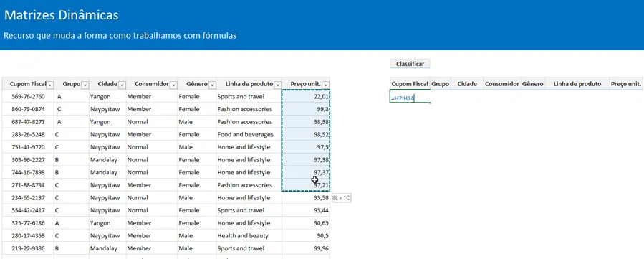Select cell 271-88-8734
The width and height of the screenshot is (644, 259).
pos(28,185)
